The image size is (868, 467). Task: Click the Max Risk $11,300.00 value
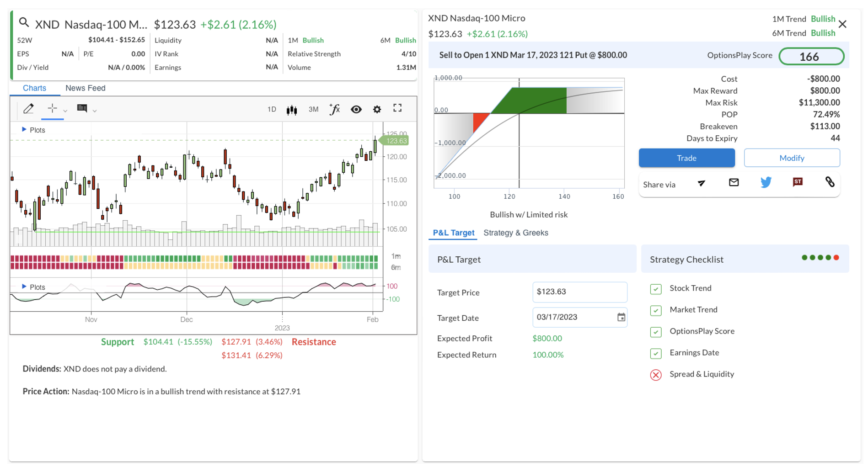[819, 102]
